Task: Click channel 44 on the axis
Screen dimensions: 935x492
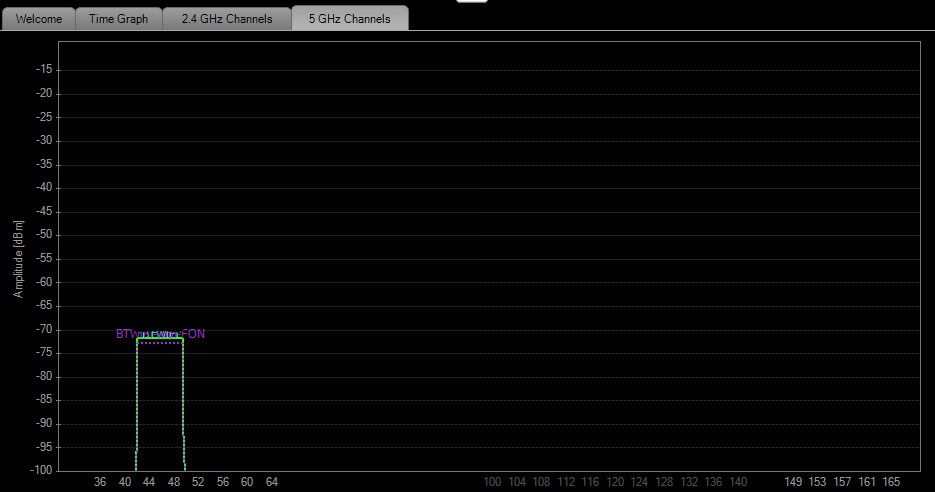Action: [149, 482]
